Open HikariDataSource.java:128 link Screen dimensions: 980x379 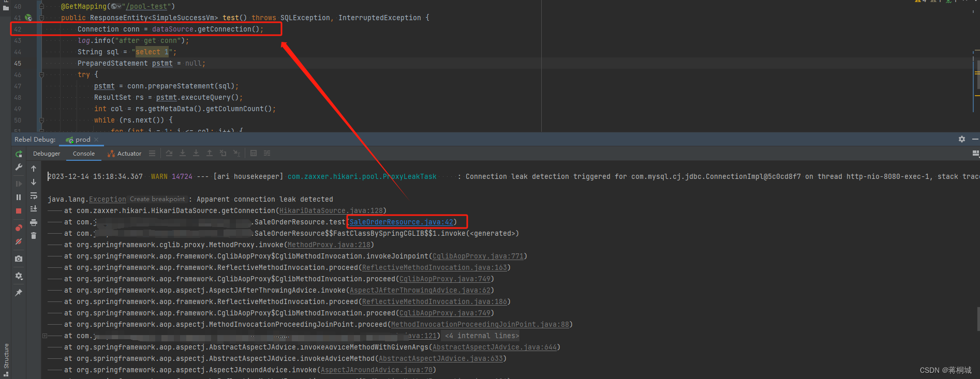click(331, 210)
